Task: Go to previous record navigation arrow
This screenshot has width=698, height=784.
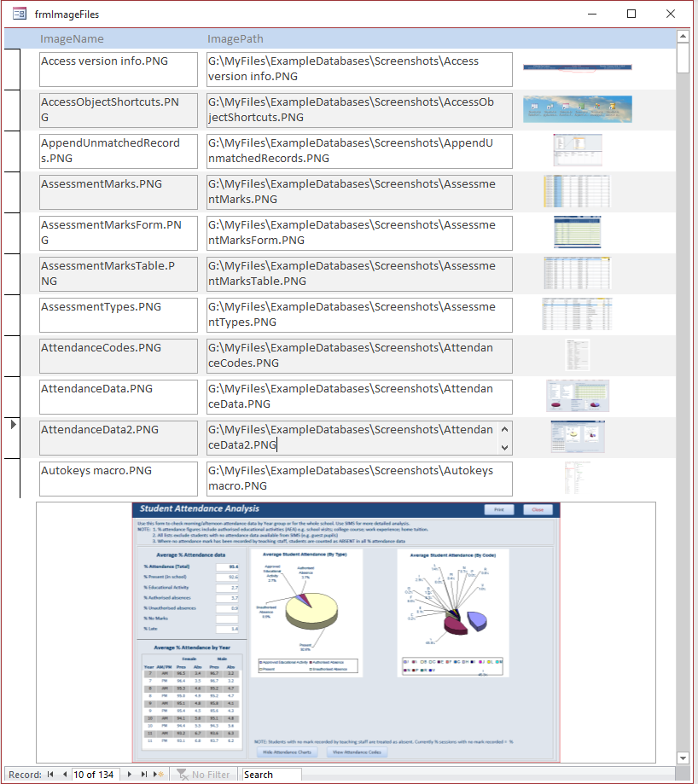Action: [65, 774]
